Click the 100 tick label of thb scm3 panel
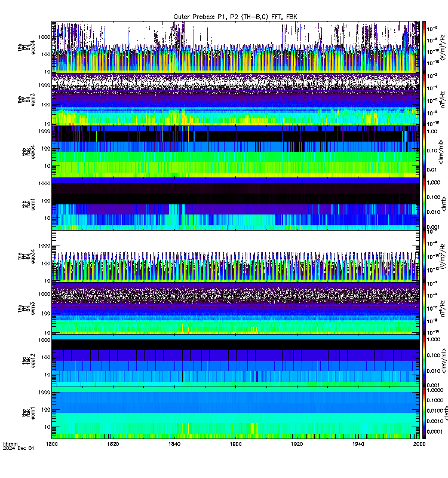Viewport: 448px width, 478px height. point(46,105)
